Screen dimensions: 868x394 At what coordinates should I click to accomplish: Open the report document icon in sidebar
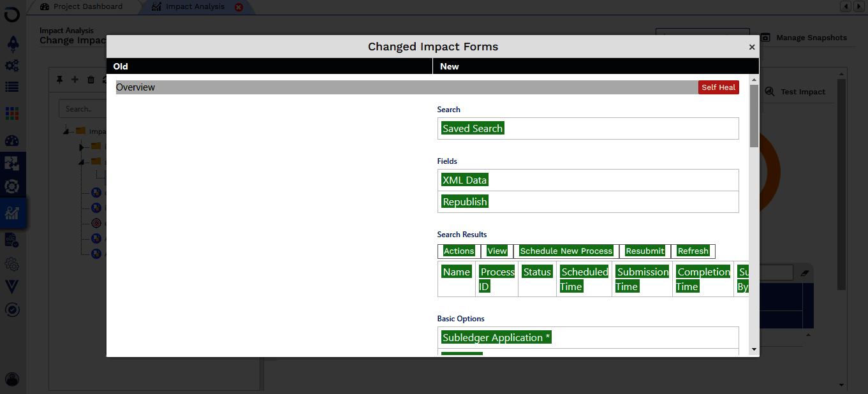coord(12,240)
